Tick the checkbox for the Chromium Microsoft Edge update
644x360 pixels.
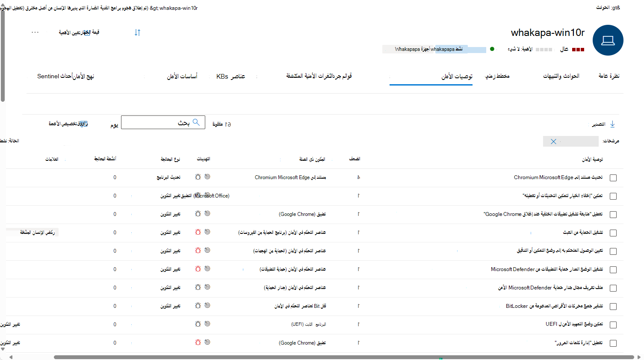click(613, 178)
